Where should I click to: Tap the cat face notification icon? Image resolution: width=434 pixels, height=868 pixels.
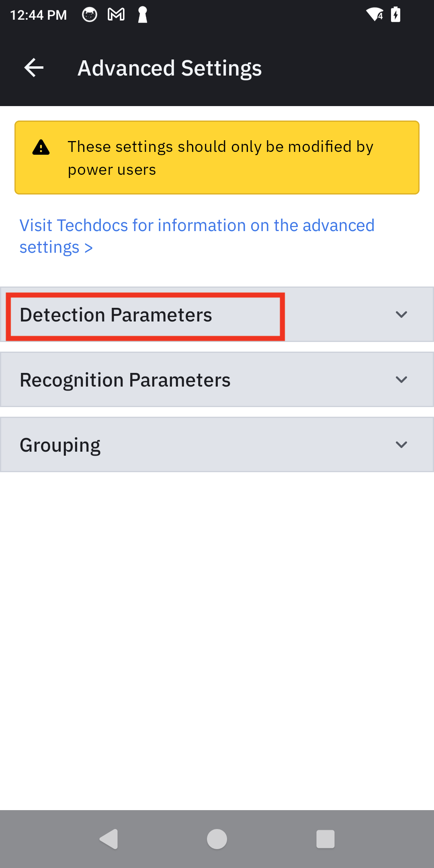pyautogui.click(x=89, y=15)
